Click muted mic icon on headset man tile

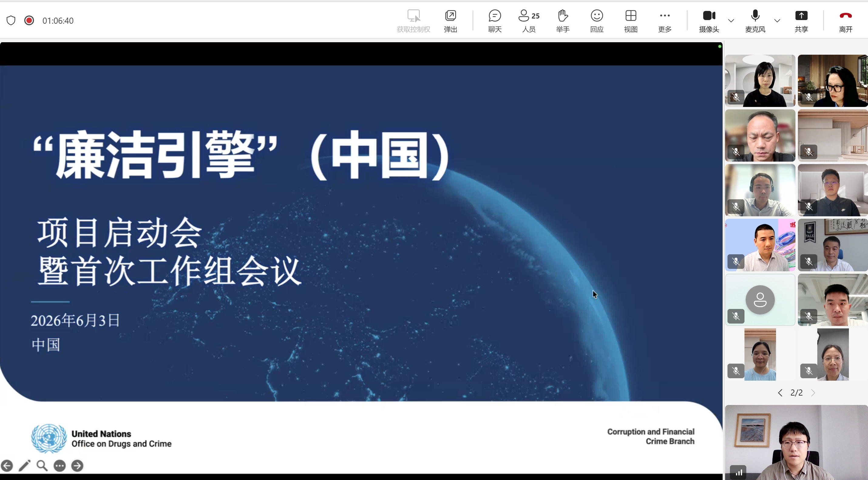736,207
